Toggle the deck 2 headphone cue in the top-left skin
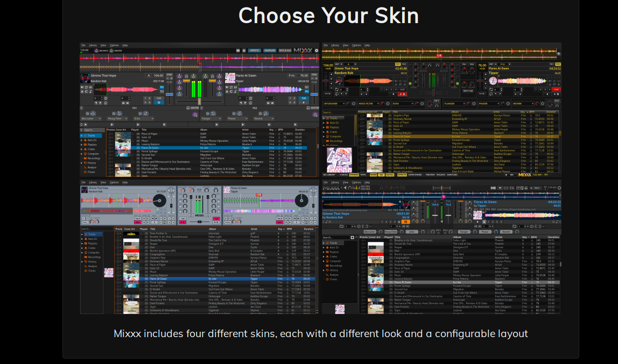This screenshot has height=364, width=618. click(x=212, y=76)
